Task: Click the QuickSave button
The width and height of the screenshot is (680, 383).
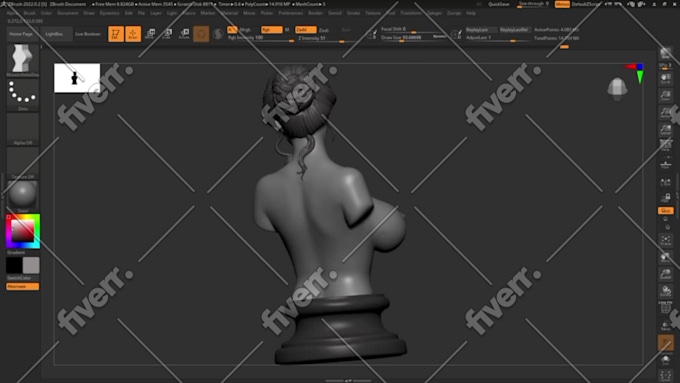Action: [x=499, y=4]
